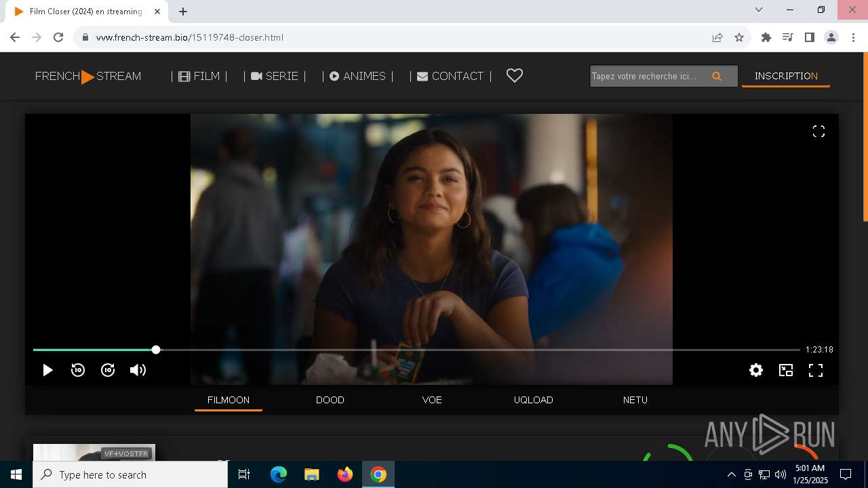Share this page icon
This screenshot has height=488, width=868.
(x=717, y=37)
